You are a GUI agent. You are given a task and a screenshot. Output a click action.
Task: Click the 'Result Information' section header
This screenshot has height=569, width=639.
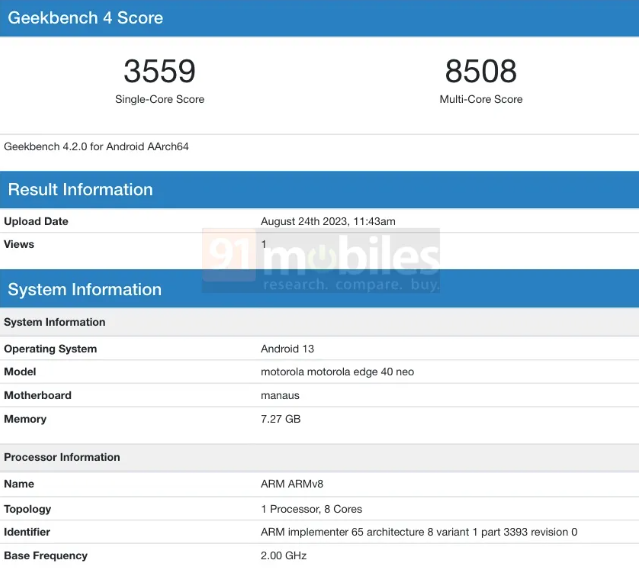click(x=80, y=190)
